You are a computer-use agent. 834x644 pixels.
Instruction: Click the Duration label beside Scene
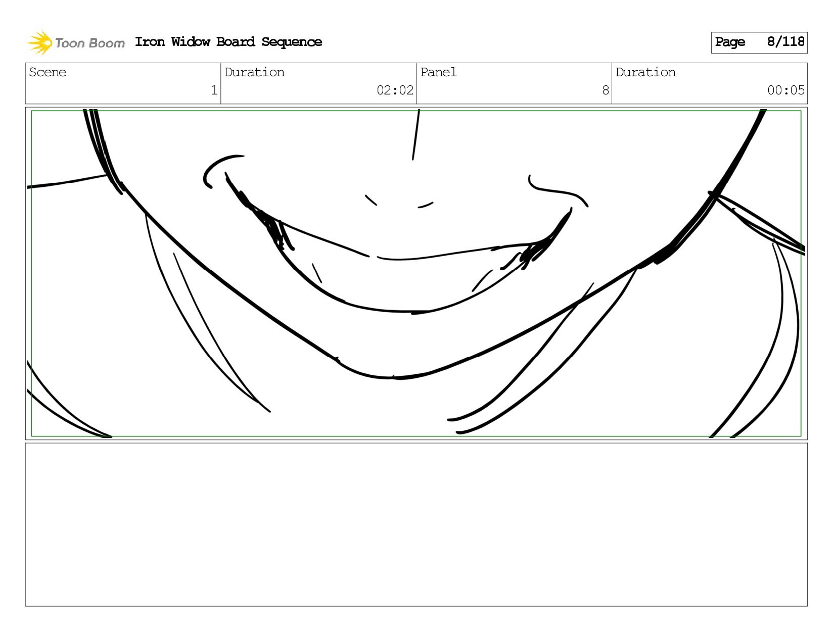(x=254, y=72)
